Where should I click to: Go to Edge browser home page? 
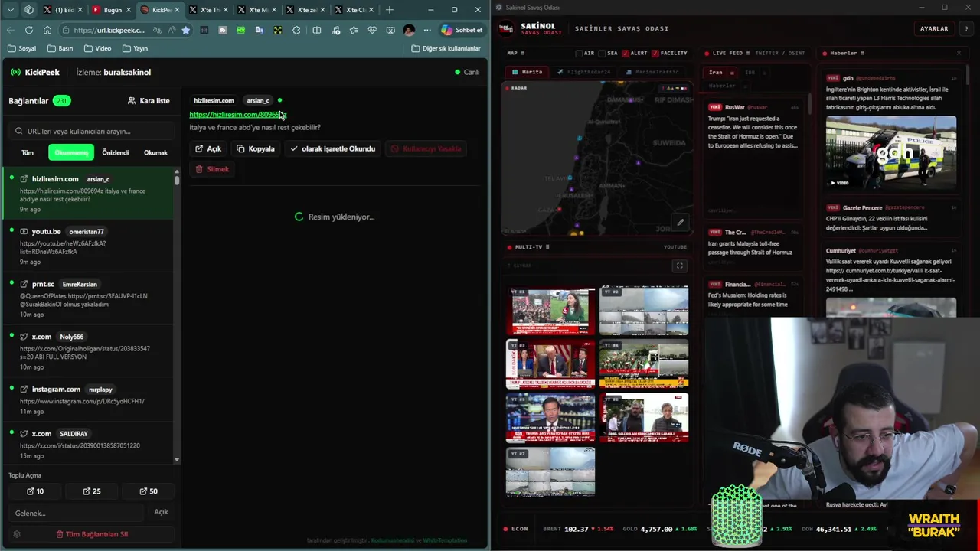47,30
